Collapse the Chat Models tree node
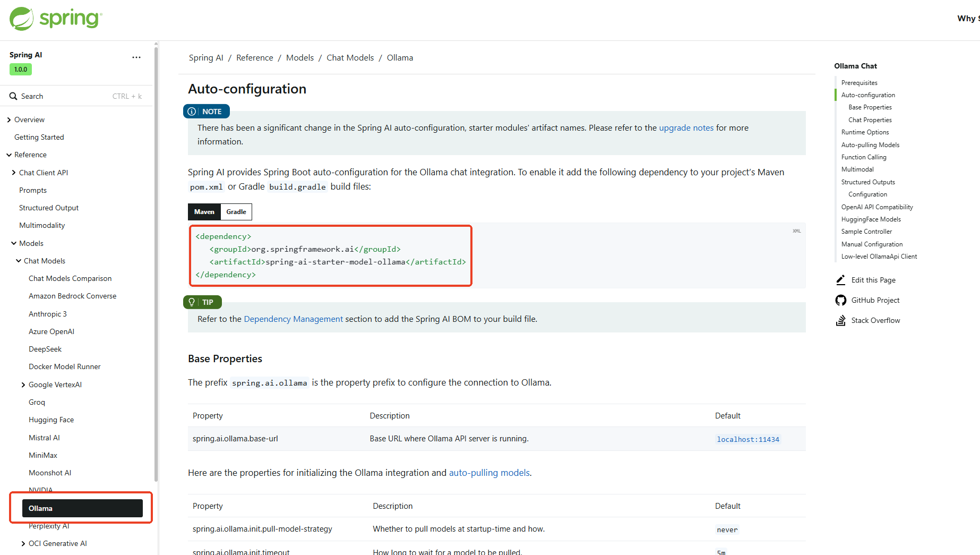 pos(19,261)
